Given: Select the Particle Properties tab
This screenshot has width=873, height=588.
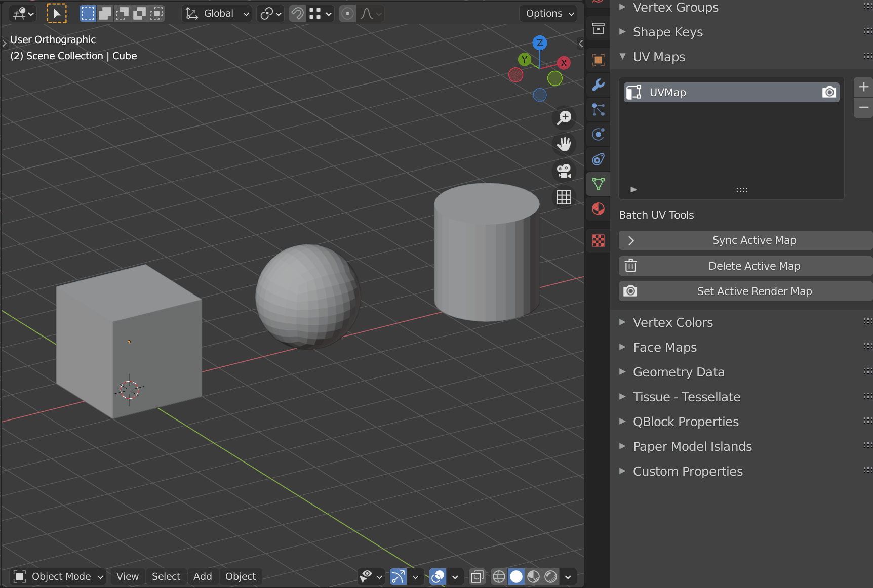Looking at the screenshot, I should (598, 110).
